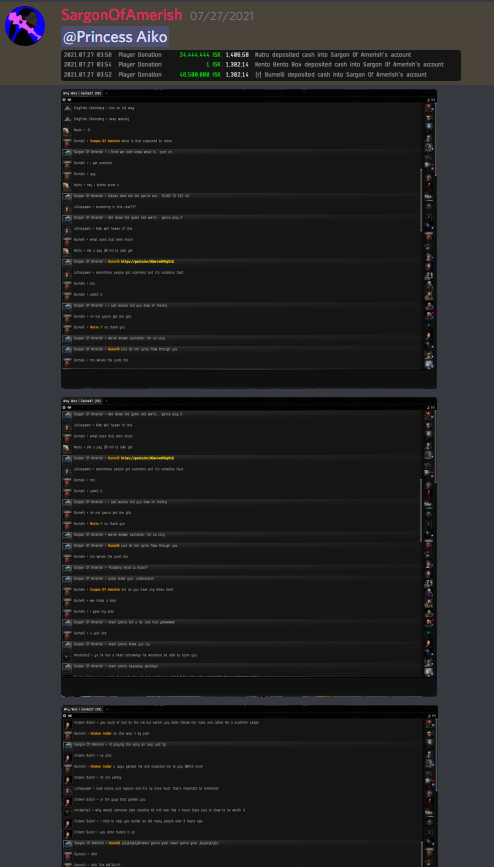Image resolution: width=494 pixels, height=867 pixels.
Task: Open the Player Donation wallet log image
Action: (x=261, y=65)
